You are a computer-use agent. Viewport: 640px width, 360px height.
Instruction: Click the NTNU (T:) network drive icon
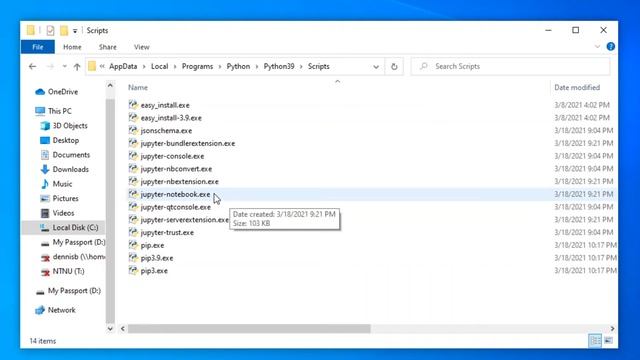point(45,271)
